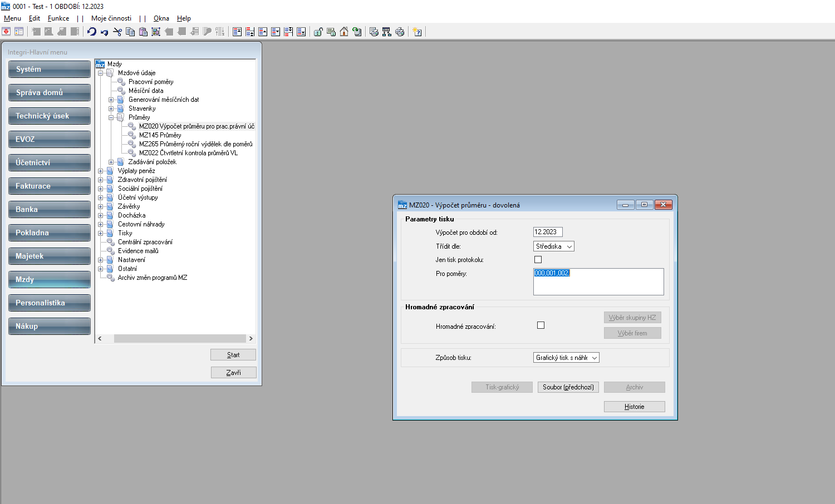Image resolution: width=835 pixels, height=504 pixels.
Task: Open the Okna menu
Action: point(161,18)
